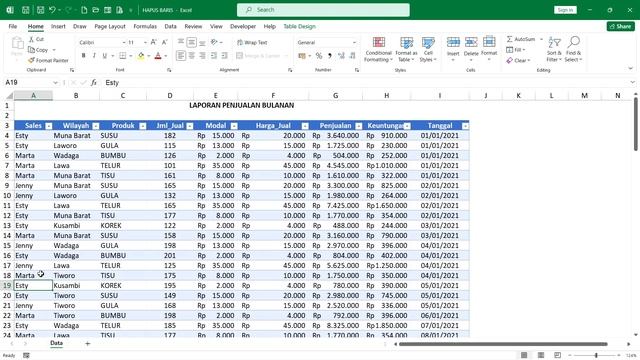Select the Data sheet tab

[x=56, y=343]
